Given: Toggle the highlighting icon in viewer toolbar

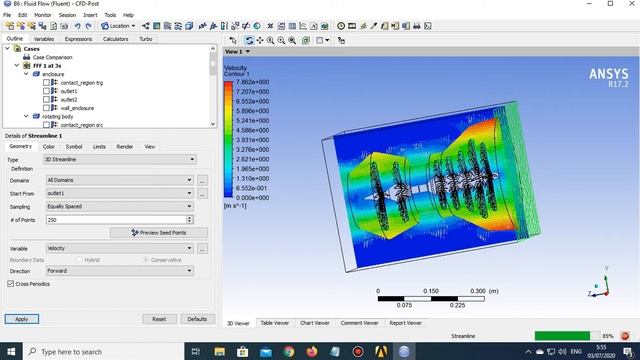Looking at the screenshot, I should click(306, 40).
